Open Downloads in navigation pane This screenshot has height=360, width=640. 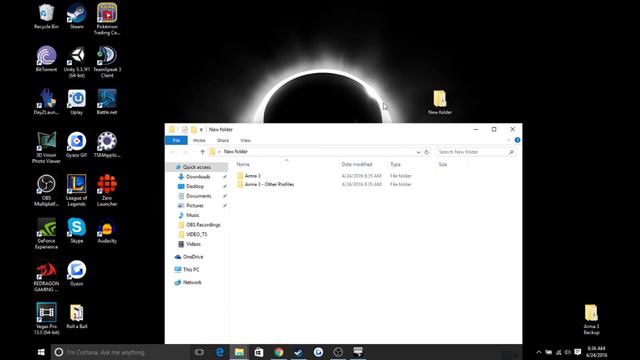coord(198,177)
